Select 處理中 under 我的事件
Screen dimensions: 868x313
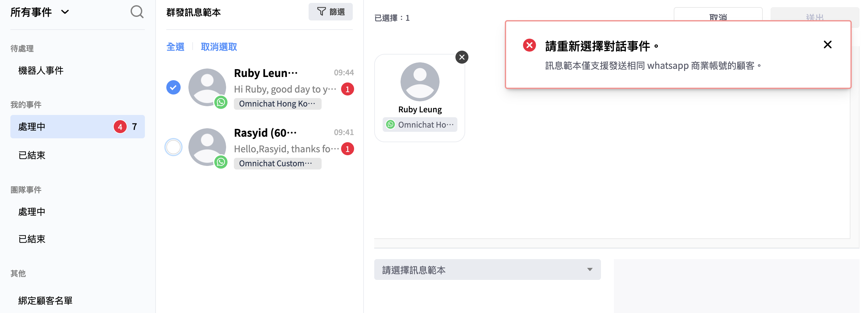(x=78, y=127)
